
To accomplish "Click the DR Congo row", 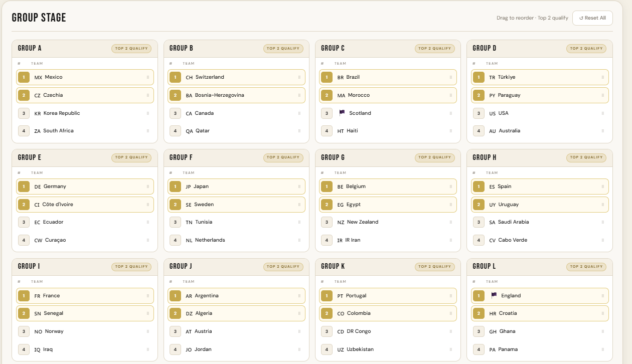I will pyautogui.click(x=388, y=331).
